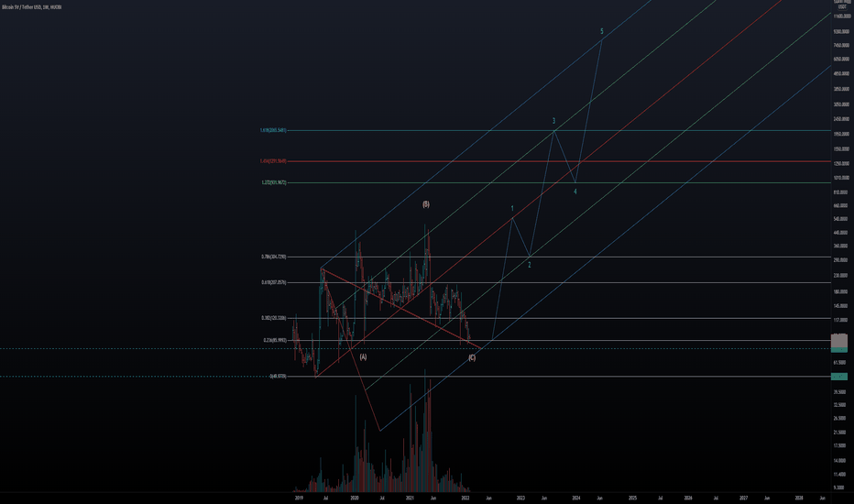Click the 360.0000 price axis label
The width and height of the screenshot is (854, 504).
click(x=841, y=247)
